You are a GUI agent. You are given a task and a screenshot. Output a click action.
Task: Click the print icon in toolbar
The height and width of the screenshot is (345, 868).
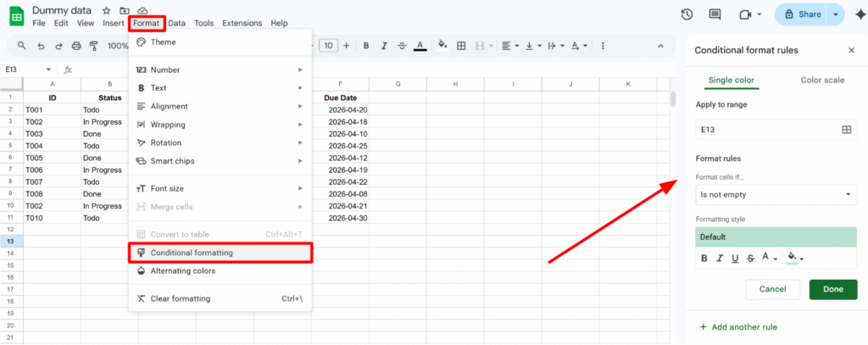(x=76, y=46)
